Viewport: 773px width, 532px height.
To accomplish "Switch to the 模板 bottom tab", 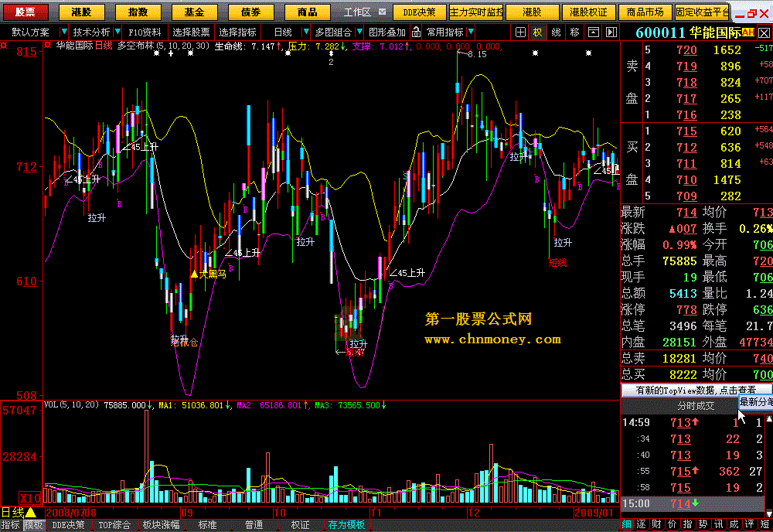I will point(33,525).
